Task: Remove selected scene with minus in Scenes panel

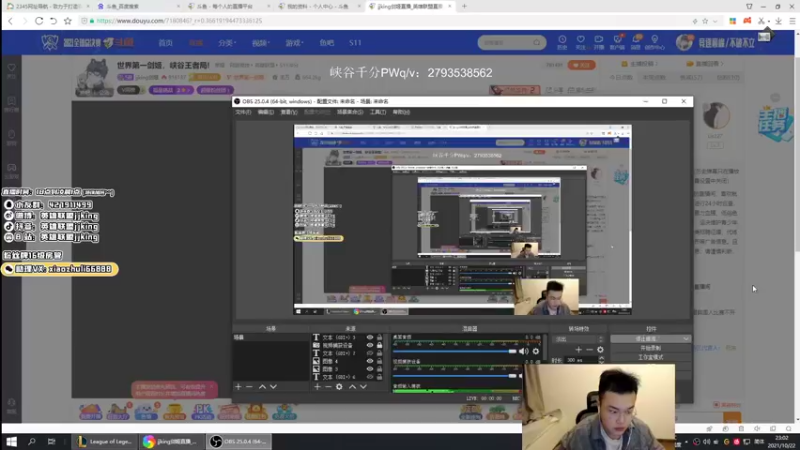Action: click(x=249, y=387)
